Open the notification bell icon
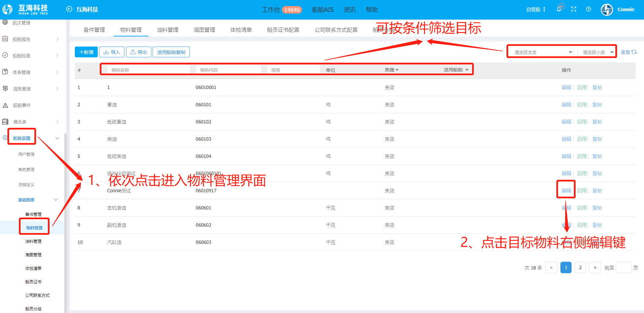This screenshot has width=644, height=313. tap(559, 9)
